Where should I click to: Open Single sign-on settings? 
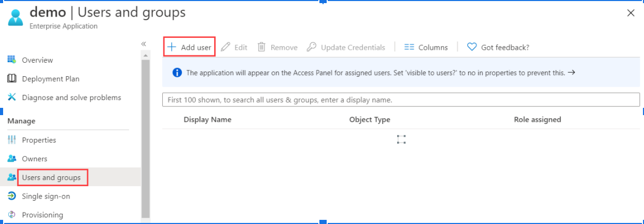pos(46,196)
